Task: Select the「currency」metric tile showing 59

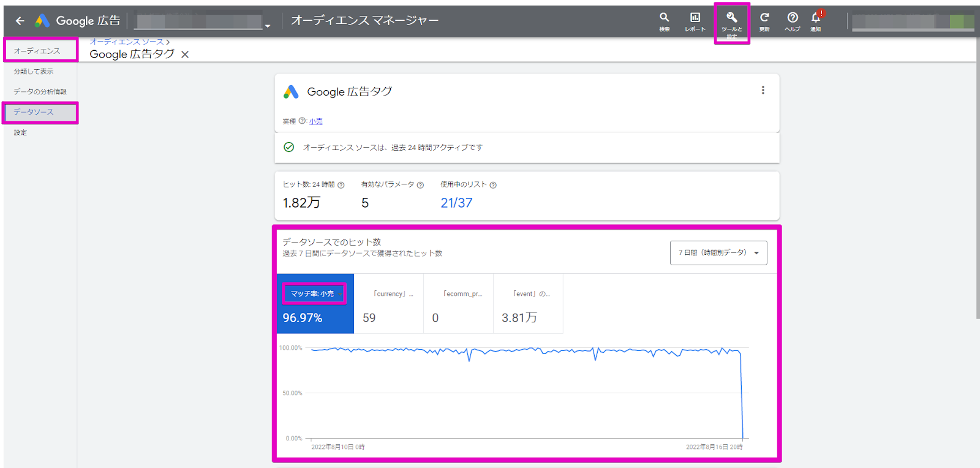Action: (388, 304)
